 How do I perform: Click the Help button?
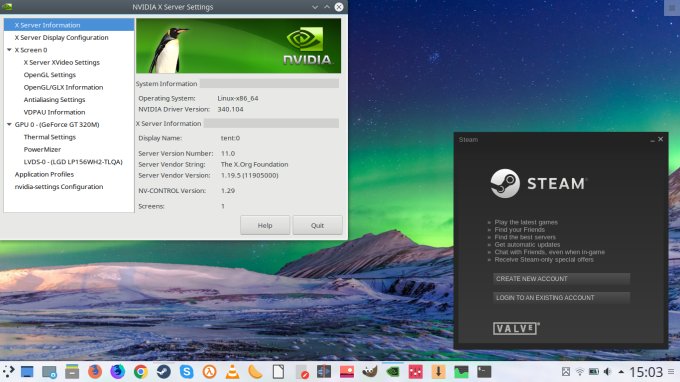point(265,225)
